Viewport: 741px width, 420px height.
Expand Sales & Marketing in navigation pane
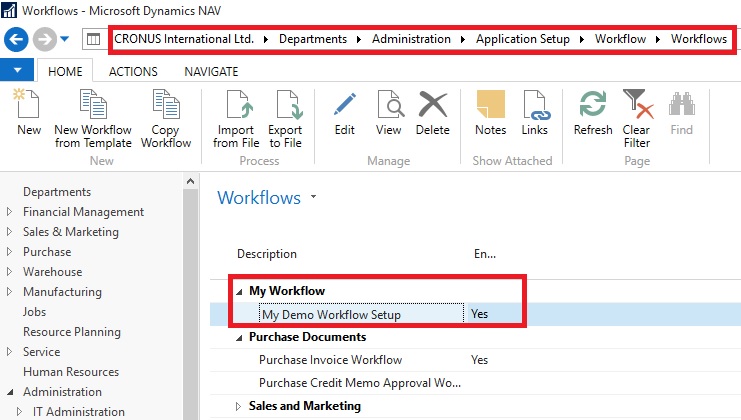click(x=9, y=231)
